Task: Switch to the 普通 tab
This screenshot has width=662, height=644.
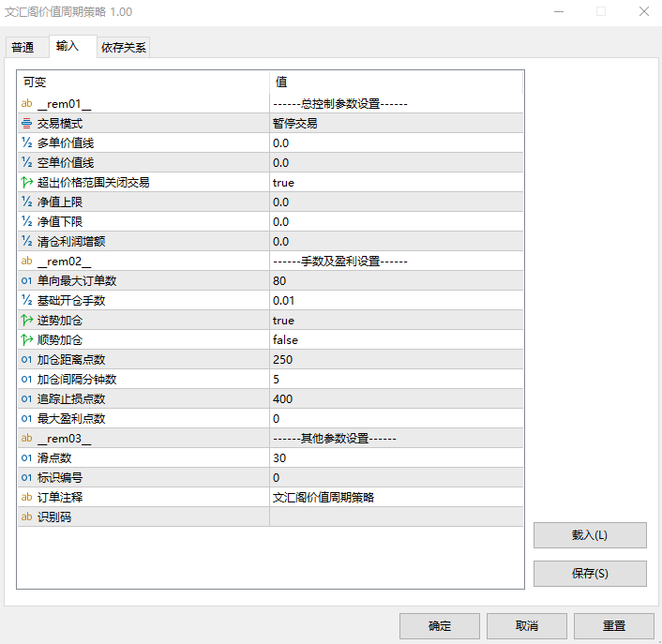Action: [23, 47]
